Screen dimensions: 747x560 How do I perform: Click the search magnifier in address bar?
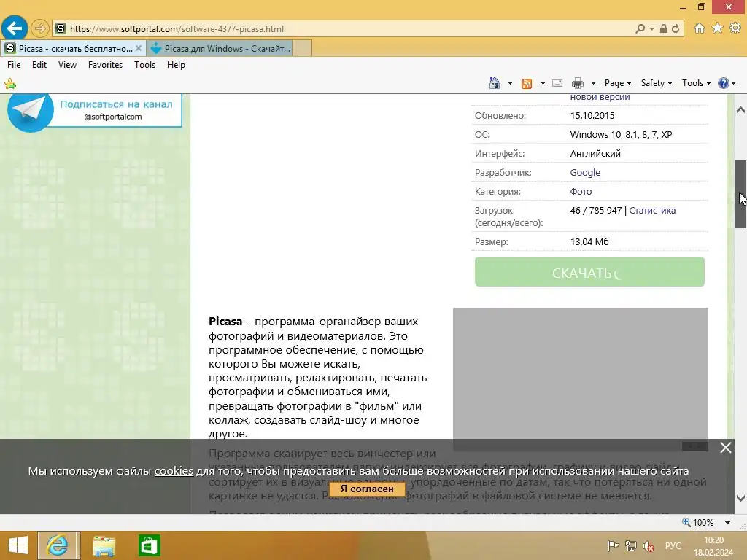point(640,28)
